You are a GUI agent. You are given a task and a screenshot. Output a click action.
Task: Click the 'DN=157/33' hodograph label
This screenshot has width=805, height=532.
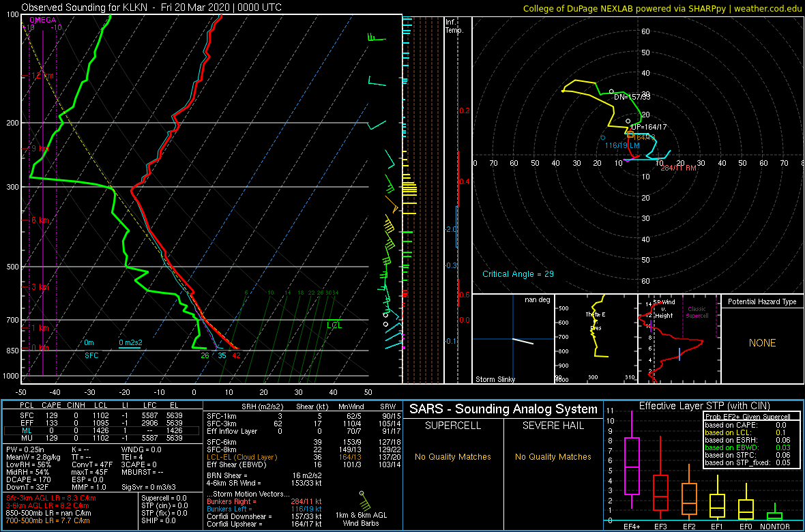coord(632,97)
